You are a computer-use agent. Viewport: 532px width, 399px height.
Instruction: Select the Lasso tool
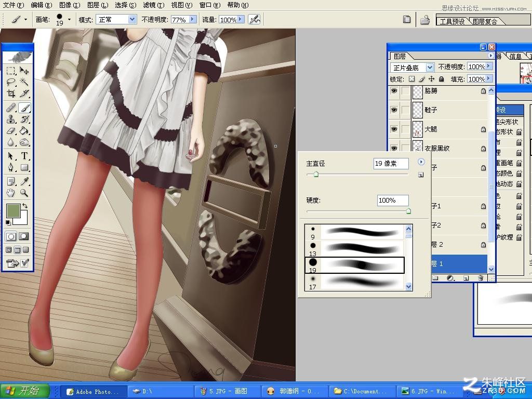pyautogui.click(x=11, y=82)
